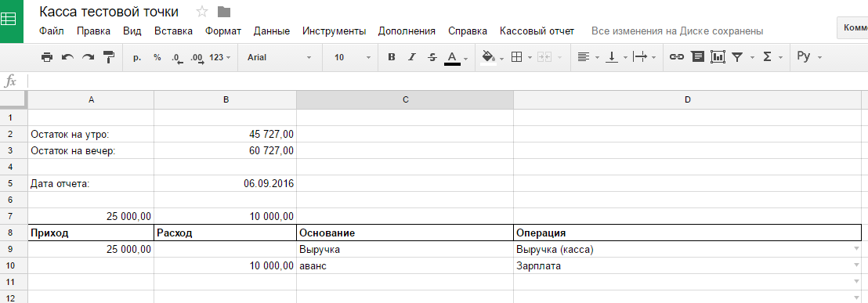Viewport: 868px width, 303px height.
Task: Redo the last action
Action: (x=88, y=57)
